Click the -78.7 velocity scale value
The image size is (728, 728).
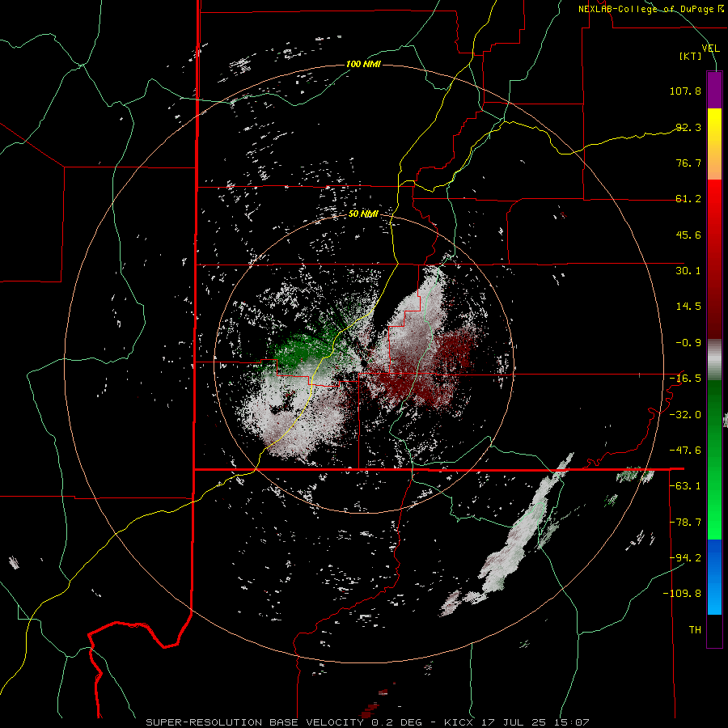pos(685,523)
